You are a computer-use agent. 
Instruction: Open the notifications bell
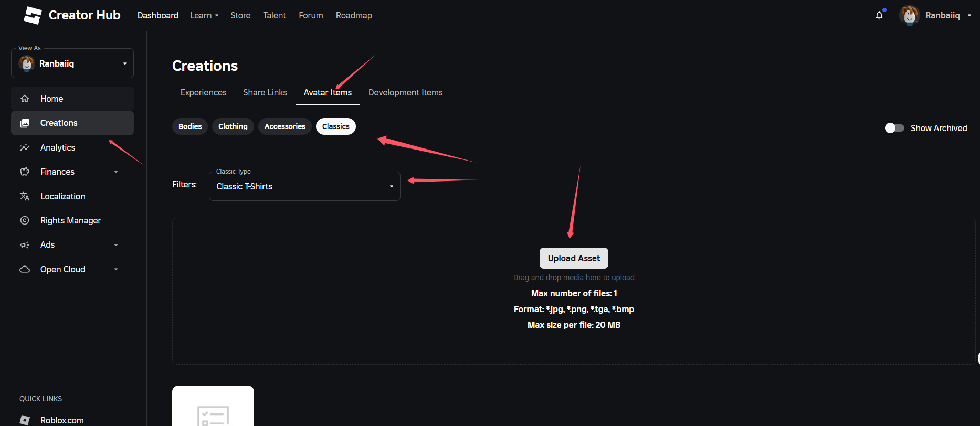point(879,16)
